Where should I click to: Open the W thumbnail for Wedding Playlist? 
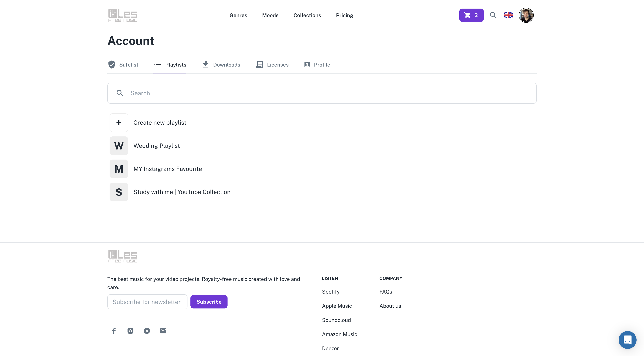pyautogui.click(x=119, y=146)
